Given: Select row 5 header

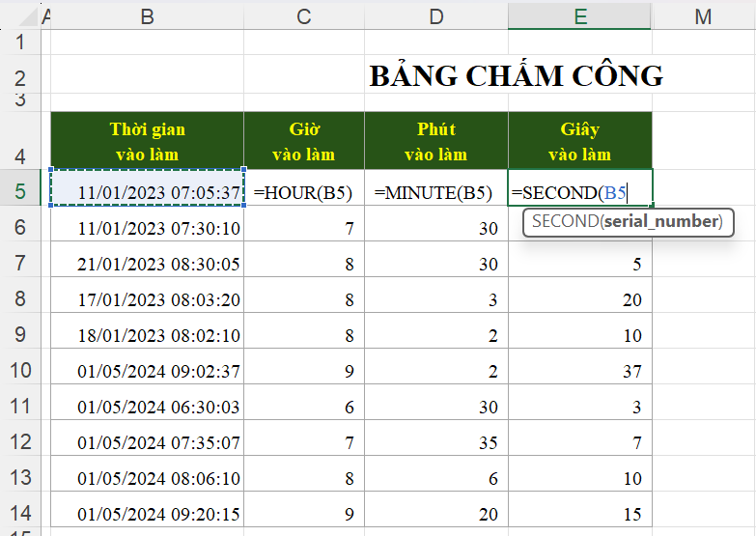Looking at the screenshot, I should [20, 190].
